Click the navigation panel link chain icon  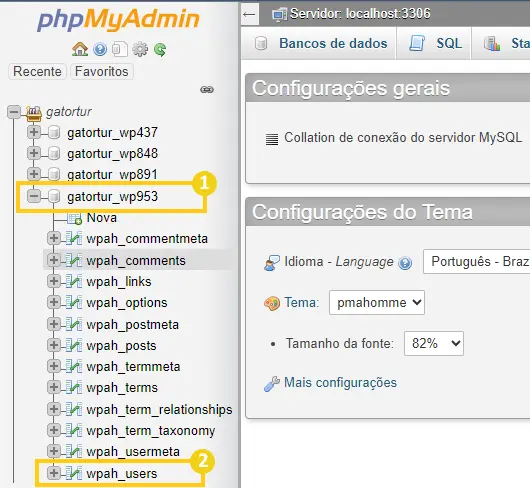coord(207,90)
